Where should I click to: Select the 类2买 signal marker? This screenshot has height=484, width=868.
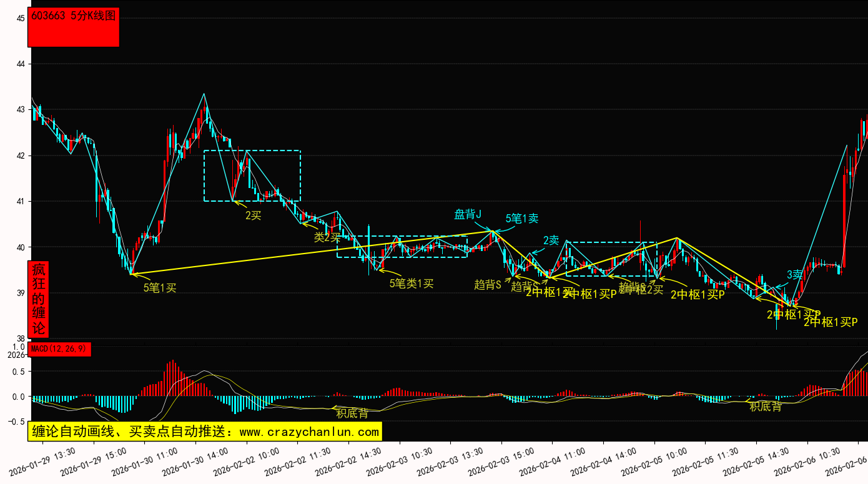tap(327, 237)
